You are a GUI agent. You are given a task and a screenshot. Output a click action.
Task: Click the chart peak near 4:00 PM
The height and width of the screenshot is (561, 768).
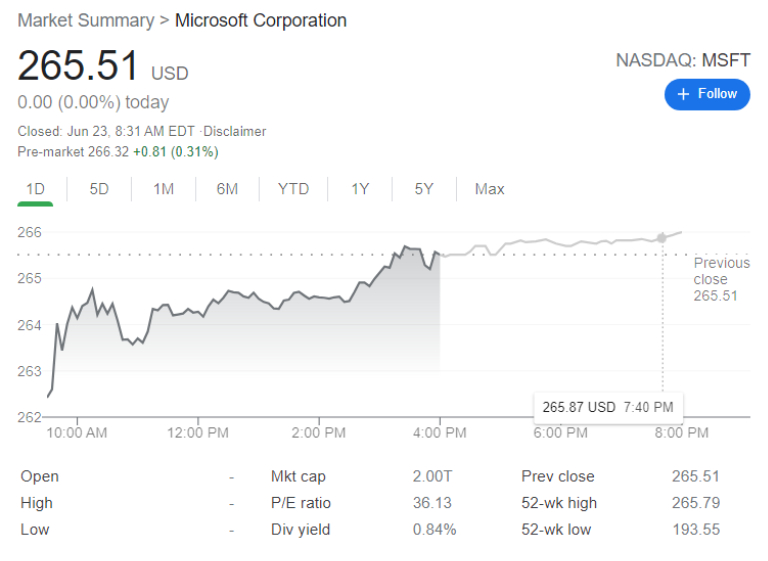tap(405, 246)
